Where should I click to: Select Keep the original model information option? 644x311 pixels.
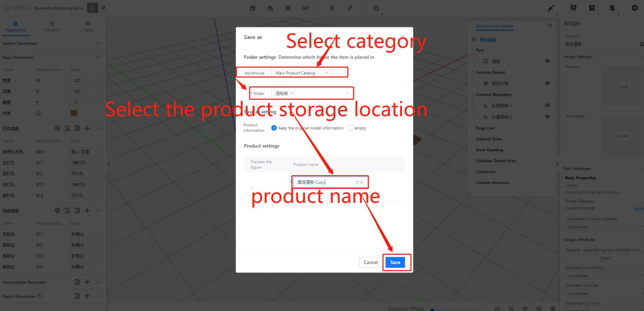[274, 128]
